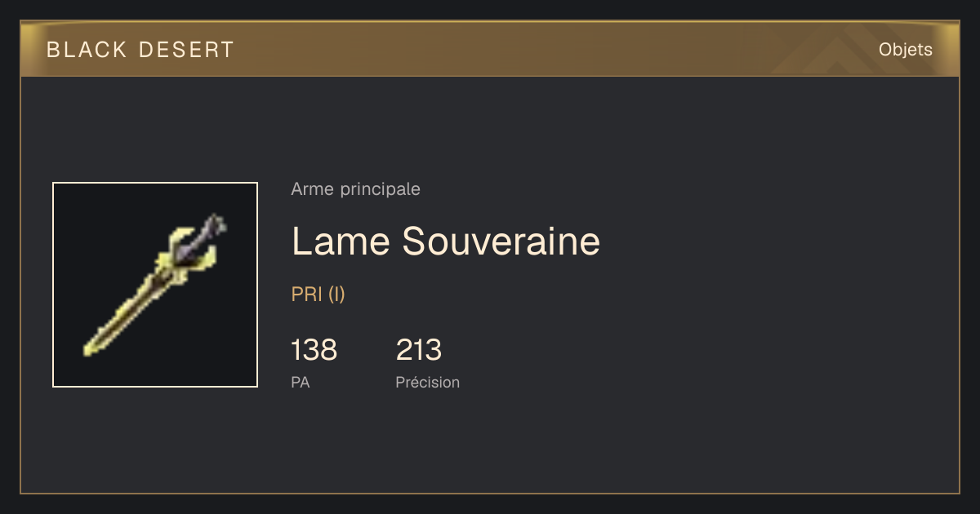Click the gold header banner between title and Objets
The width and height of the screenshot is (980, 514).
pyautogui.click(x=555, y=50)
